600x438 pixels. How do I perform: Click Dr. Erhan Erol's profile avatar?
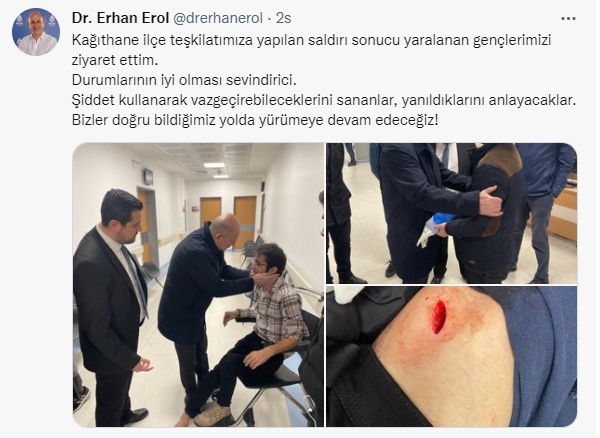pyautogui.click(x=36, y=32)
